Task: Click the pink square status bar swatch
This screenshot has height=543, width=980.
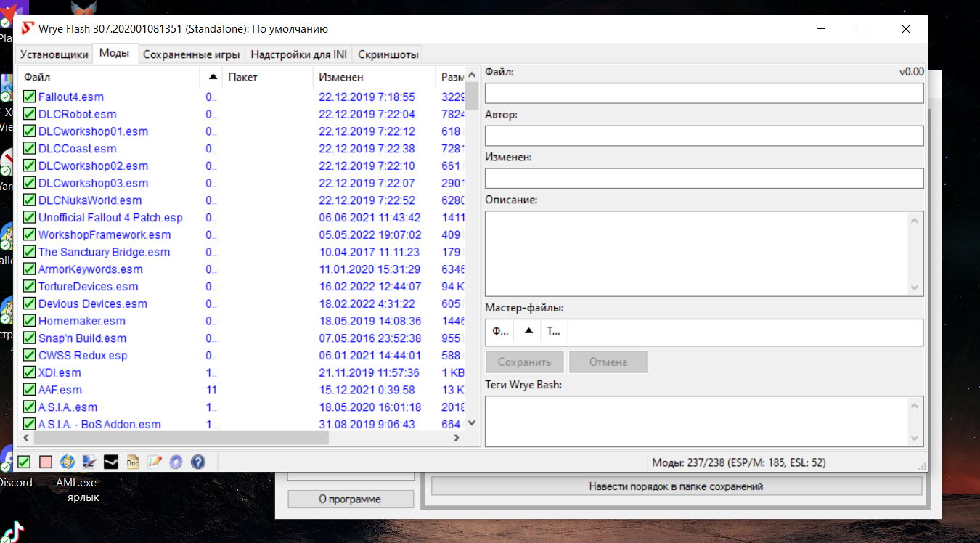Action: point(46,462)
